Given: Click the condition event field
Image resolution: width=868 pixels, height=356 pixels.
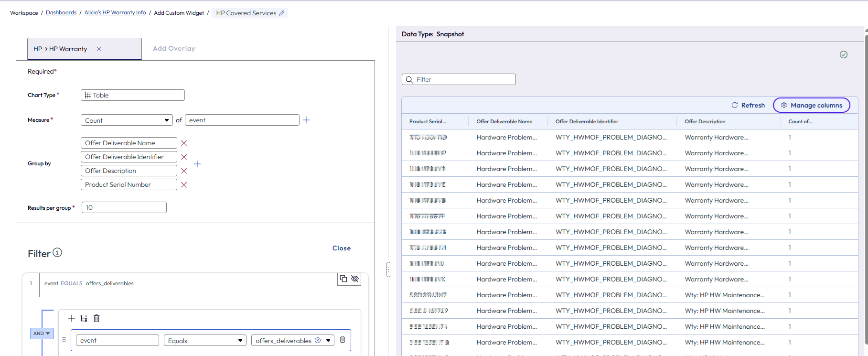Looking at the screenshot, I should [x=118, y=340].
